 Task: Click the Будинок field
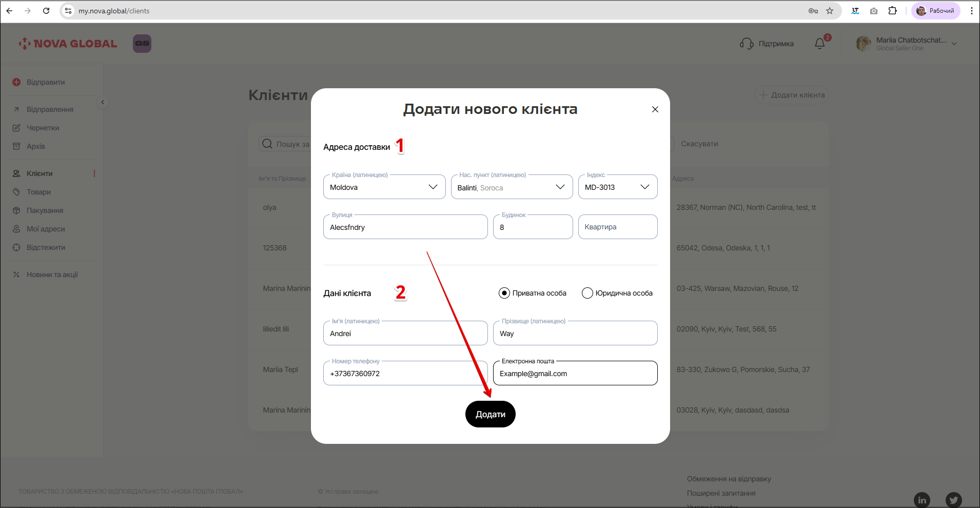click(533, 227)
